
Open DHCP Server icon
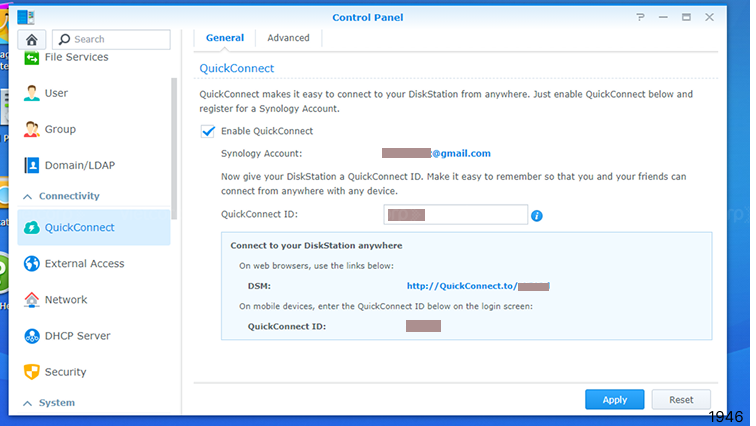[x=32, y=336]
